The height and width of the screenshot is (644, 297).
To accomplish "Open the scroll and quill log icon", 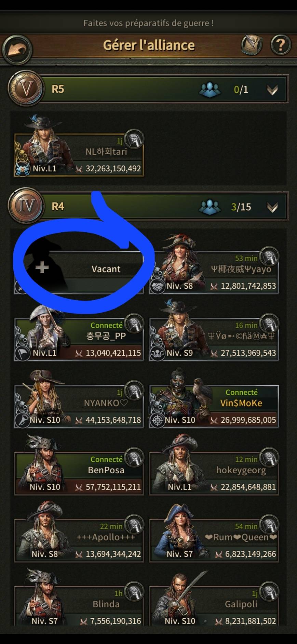I will pos(252,45).
